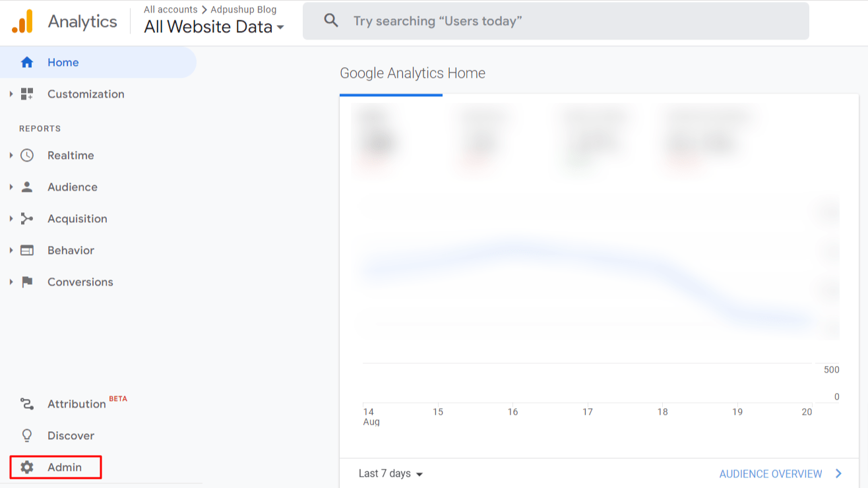Click the Discover lightbulb icon
Screen dimensions: 868x488
26,435
